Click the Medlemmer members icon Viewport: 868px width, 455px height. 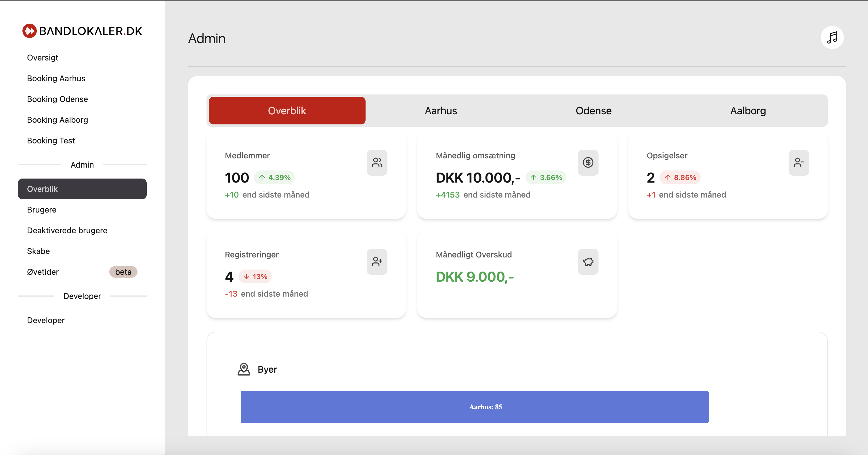377,163
